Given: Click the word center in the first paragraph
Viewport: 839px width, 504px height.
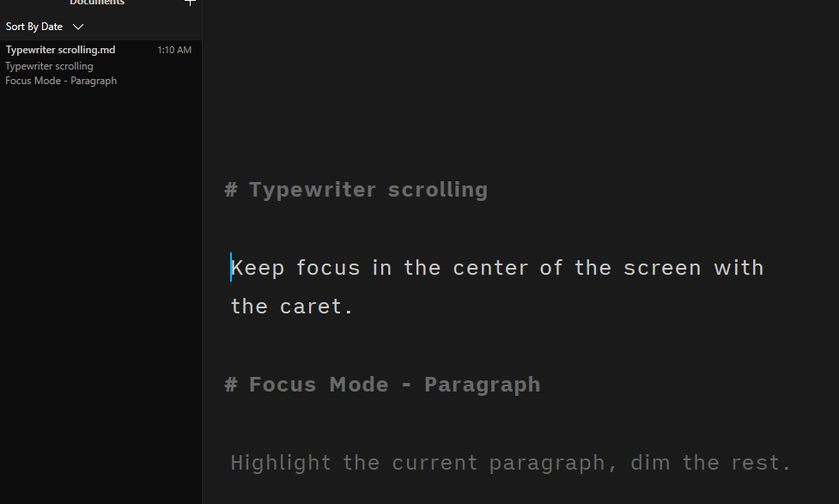Looking at the screenshot, I should [x=491, y=267].
